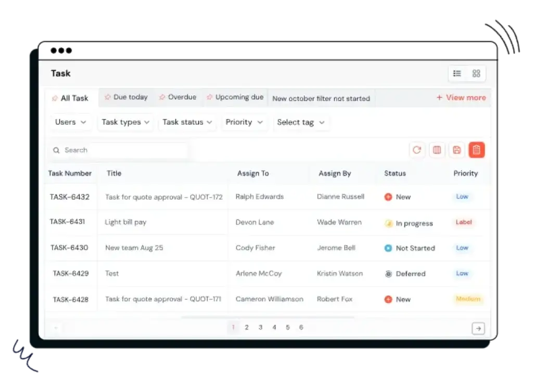Viewport: 533px width, 392px height.
Task: Open task TASK-6430
Action: [x=69, y=248]
